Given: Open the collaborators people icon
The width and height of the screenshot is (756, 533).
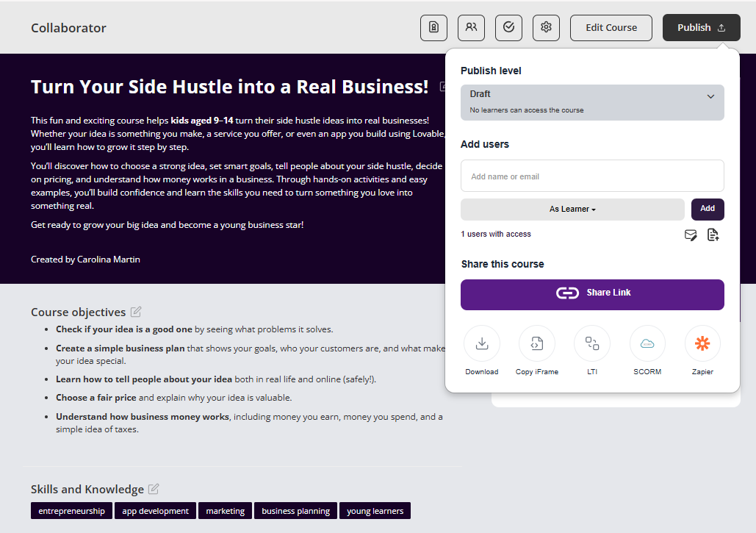Looking at the screenshot, I should tap(471, 28).
